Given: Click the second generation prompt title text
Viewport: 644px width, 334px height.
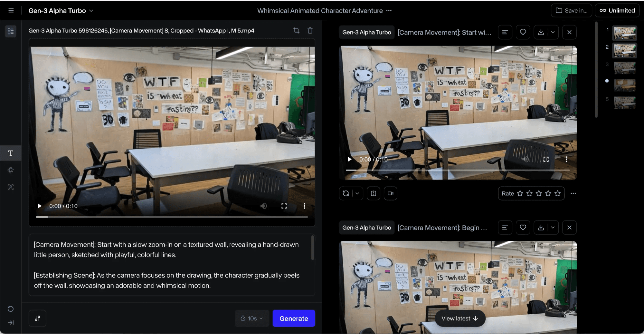Looking at the screenshot, I should 442,228.
